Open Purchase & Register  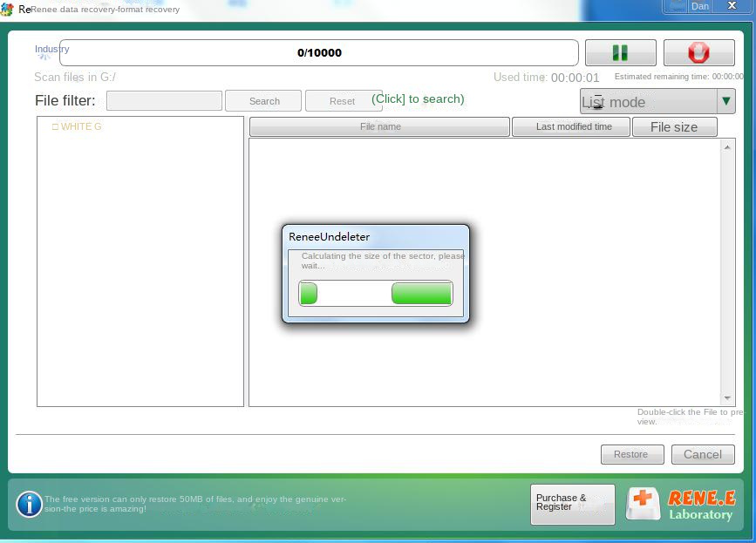pyautogui.click(x=573, y=505)
